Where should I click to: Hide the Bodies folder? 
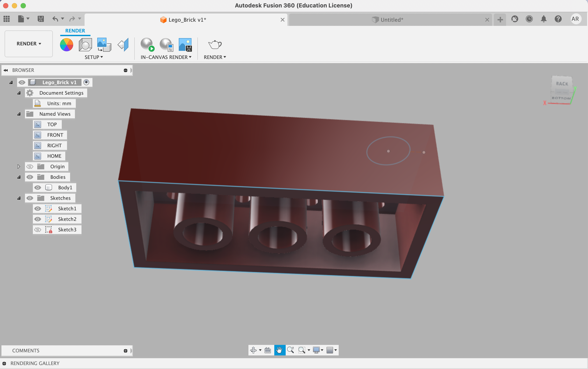[x=30, y=177]
